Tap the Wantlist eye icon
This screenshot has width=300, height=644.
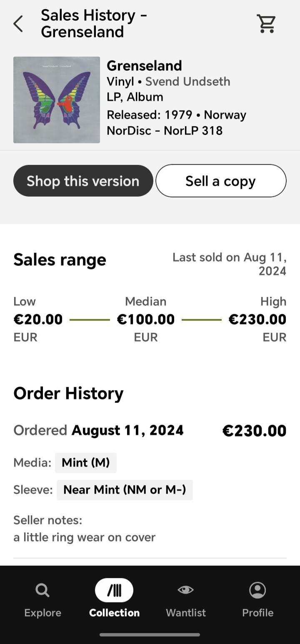click(x=185, y=590)
